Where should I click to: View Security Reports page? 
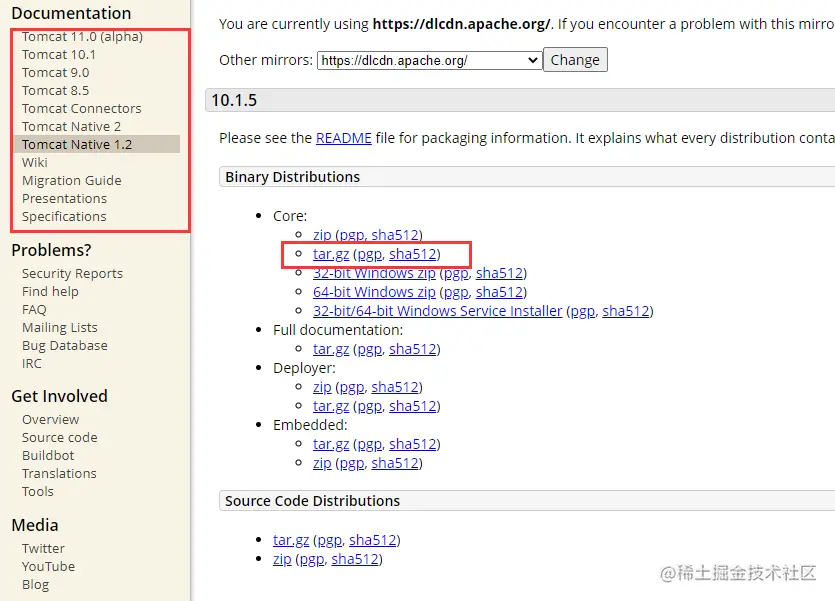click(x=72, y=274)
